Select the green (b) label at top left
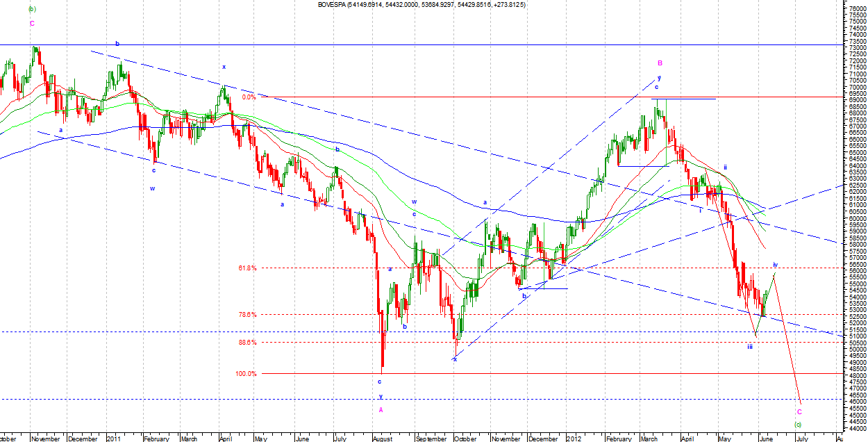868x442 pixels. 32,9
